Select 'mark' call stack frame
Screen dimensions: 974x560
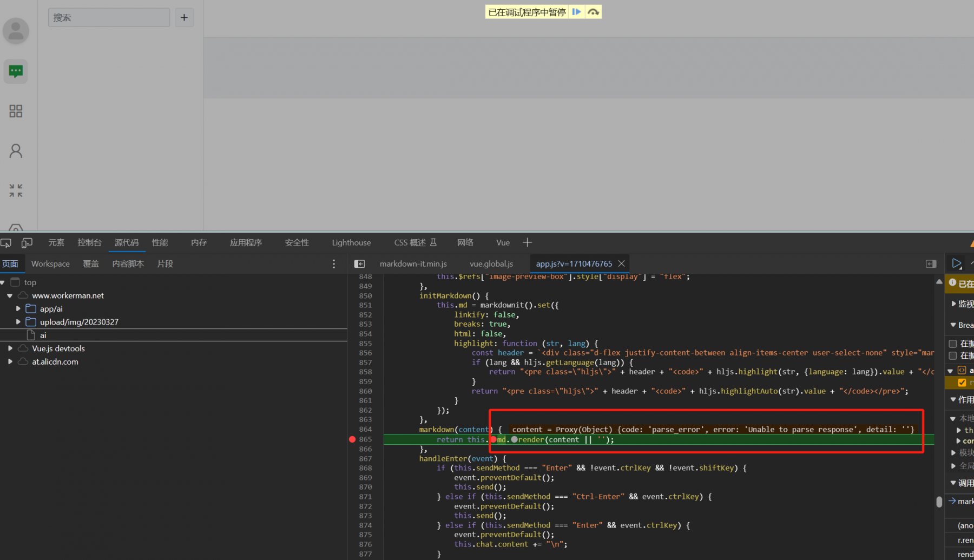tap(965, 502)
